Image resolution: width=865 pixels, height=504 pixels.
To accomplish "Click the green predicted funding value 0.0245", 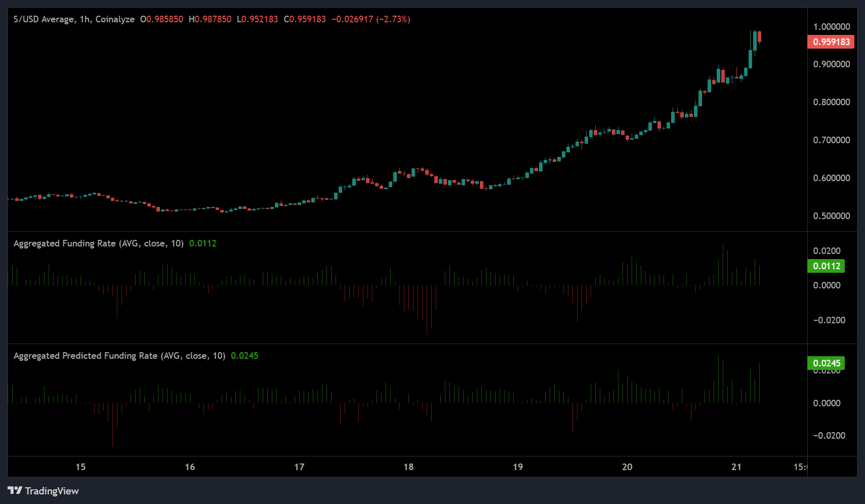I will [245, 356].
